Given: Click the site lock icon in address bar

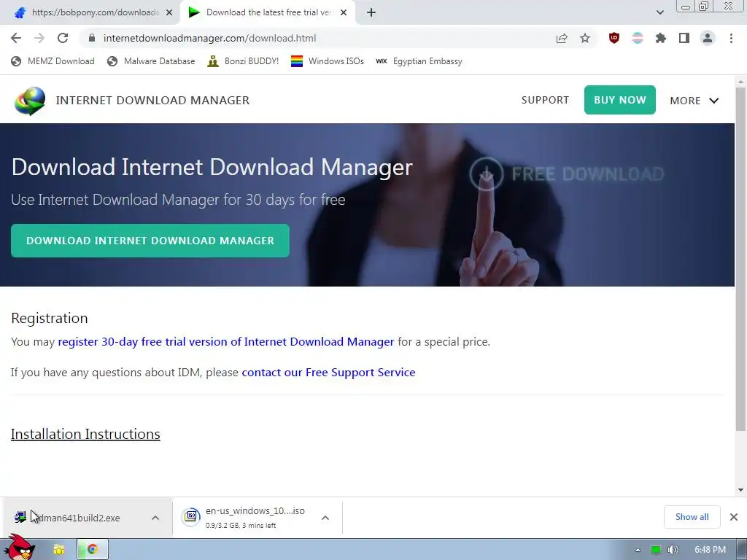Looking at the screenshot, I should [x=92, y=38].
